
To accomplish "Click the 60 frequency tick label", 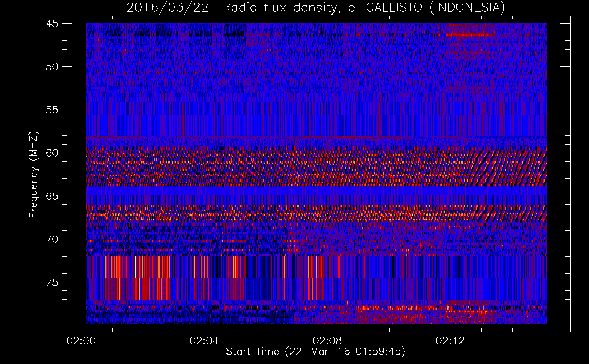I will tap(52, 153).
